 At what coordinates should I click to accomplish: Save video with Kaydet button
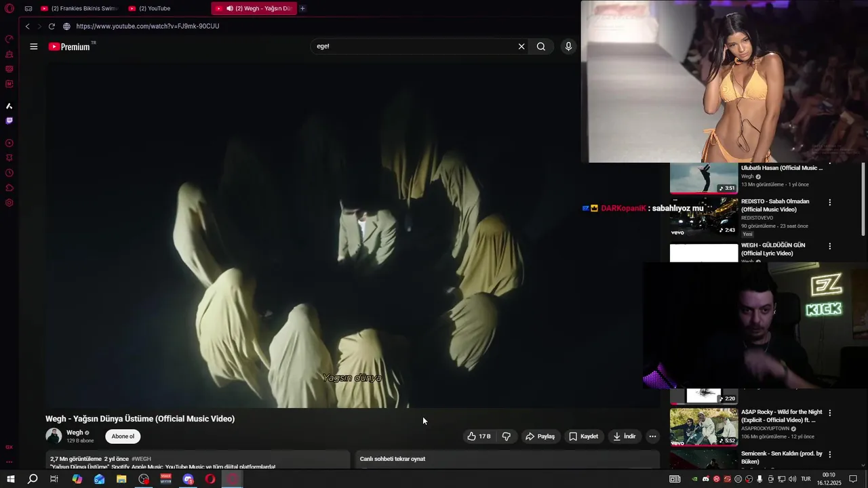[x=584, y=436]
